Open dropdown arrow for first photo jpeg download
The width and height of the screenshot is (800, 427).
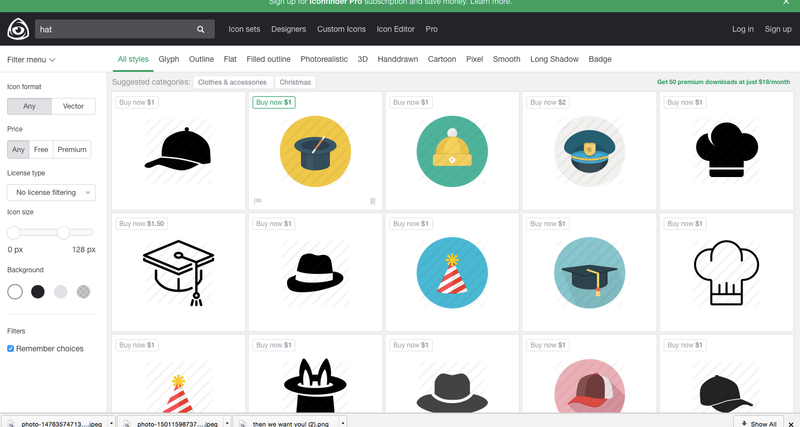pos(112,423)
